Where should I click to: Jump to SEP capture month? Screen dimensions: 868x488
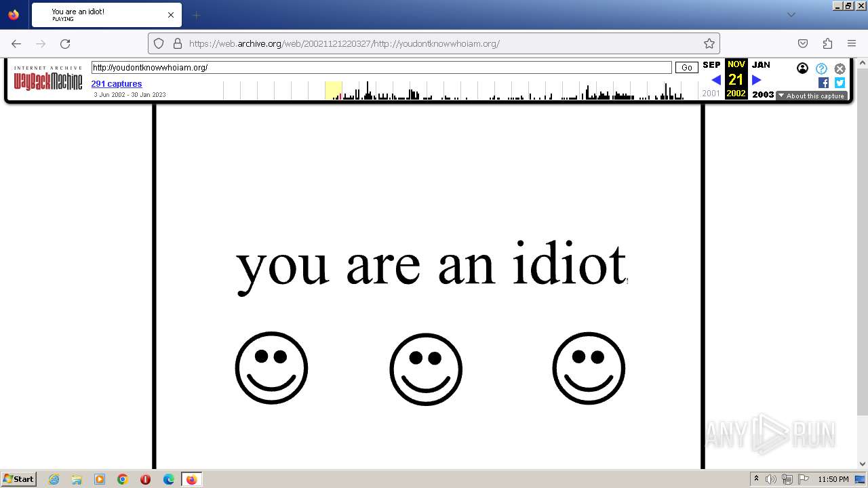[x=711, y=65]
